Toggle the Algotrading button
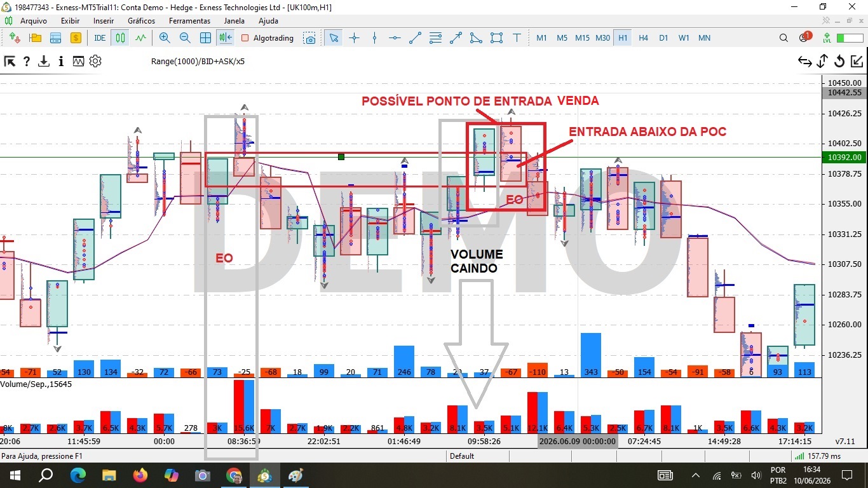This screenshot has width=868, height=488. [x=268, y=38]
